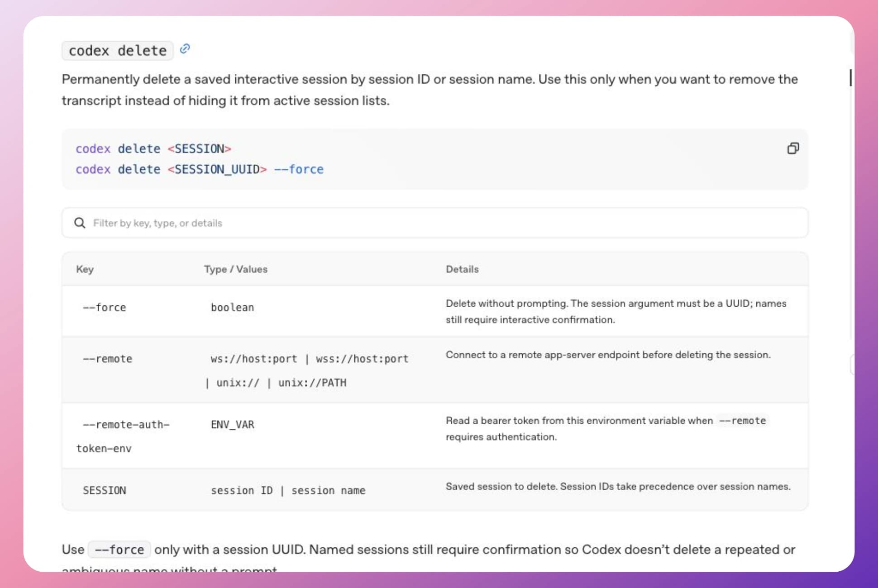Click the 'Connect to a remote app-server' details text
The height and width of the screenshot is (588, 878).
point(608,355)
